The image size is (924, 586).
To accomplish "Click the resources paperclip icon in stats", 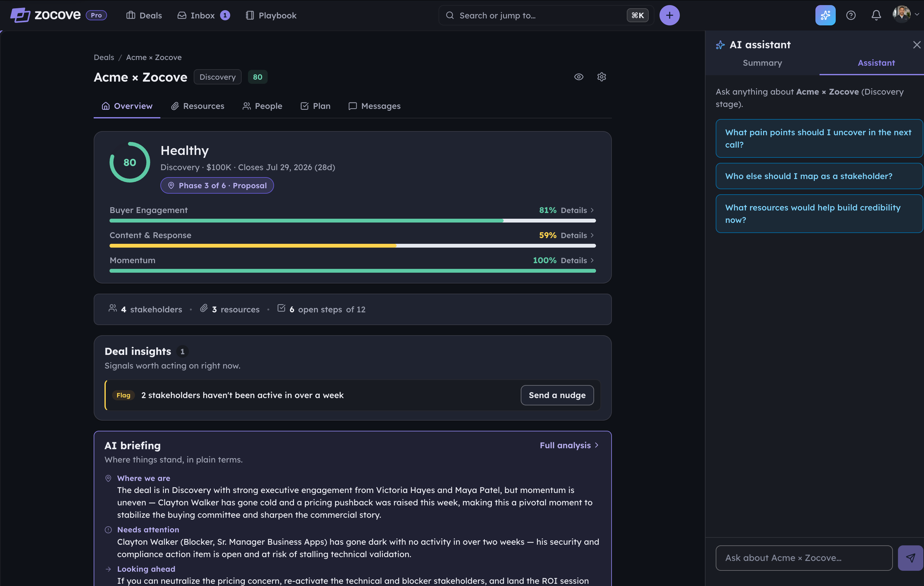I will (x=204, y=308).
